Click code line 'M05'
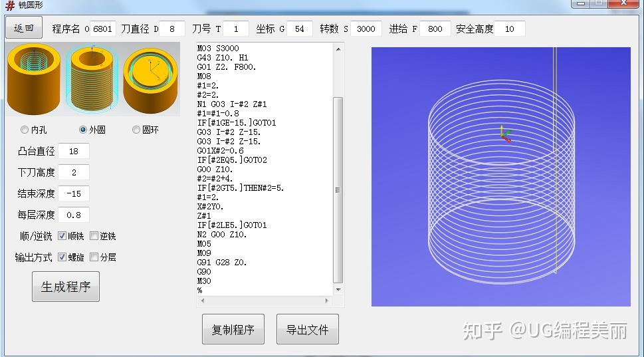The width and height of the screenshot is (644, 357). [204, 243]
